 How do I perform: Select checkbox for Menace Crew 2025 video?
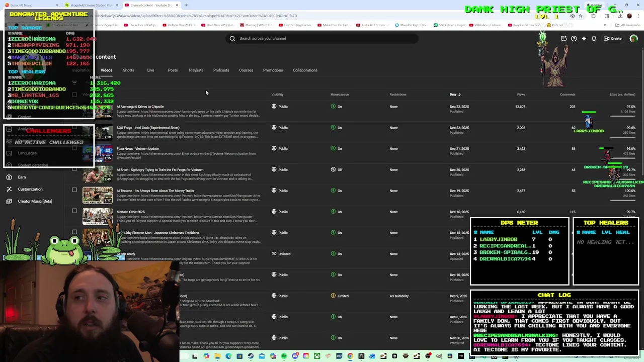74,211
